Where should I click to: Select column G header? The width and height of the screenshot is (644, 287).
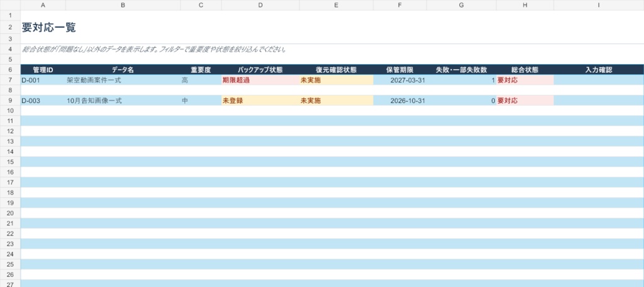[462, 5]
